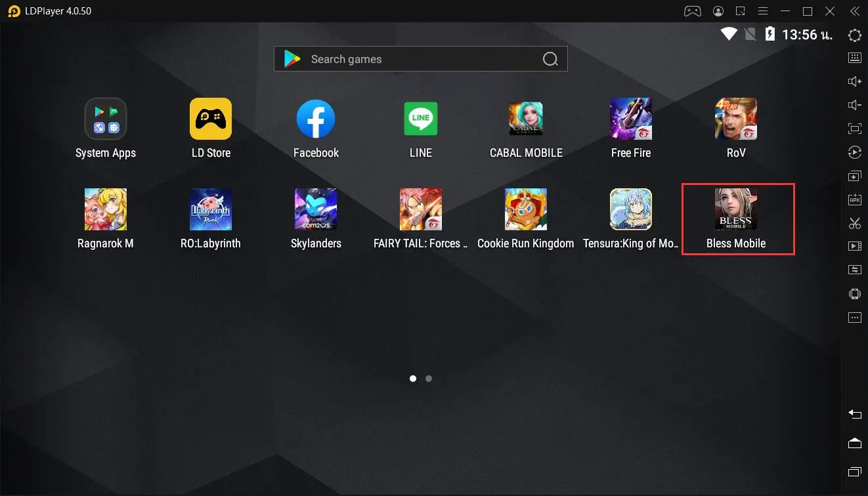Launch Cookie Run Kingdom

526,209
